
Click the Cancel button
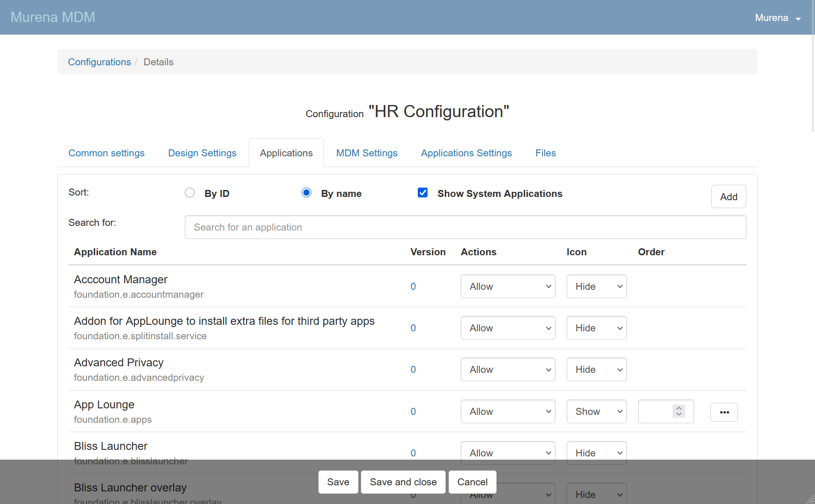pyautogui.click(x=472, y=482)
